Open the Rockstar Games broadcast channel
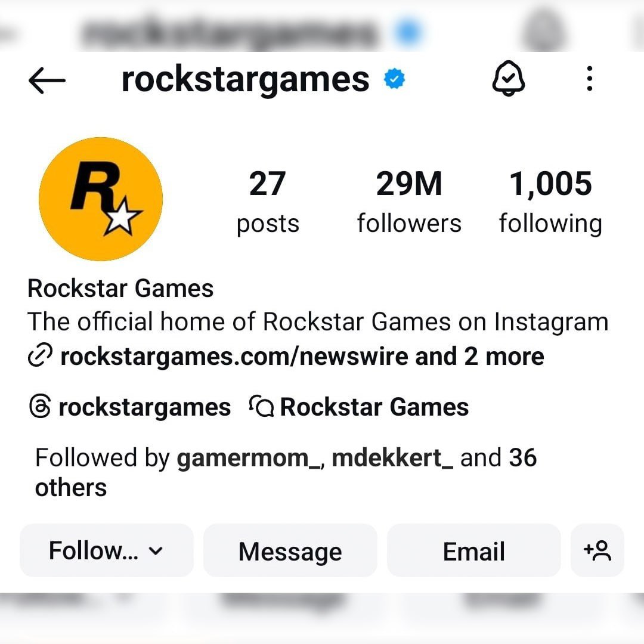The image size is (644, 644). click(x=374, y=407)
